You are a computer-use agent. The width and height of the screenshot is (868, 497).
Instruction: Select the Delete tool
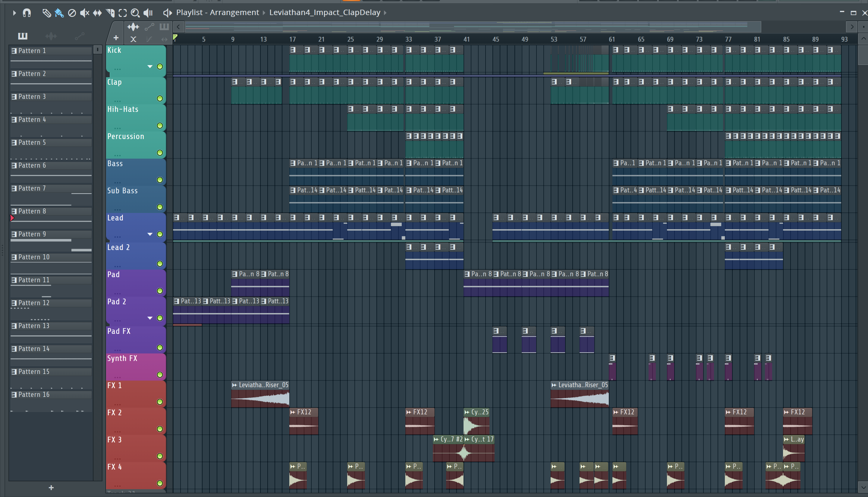[72, 13]
